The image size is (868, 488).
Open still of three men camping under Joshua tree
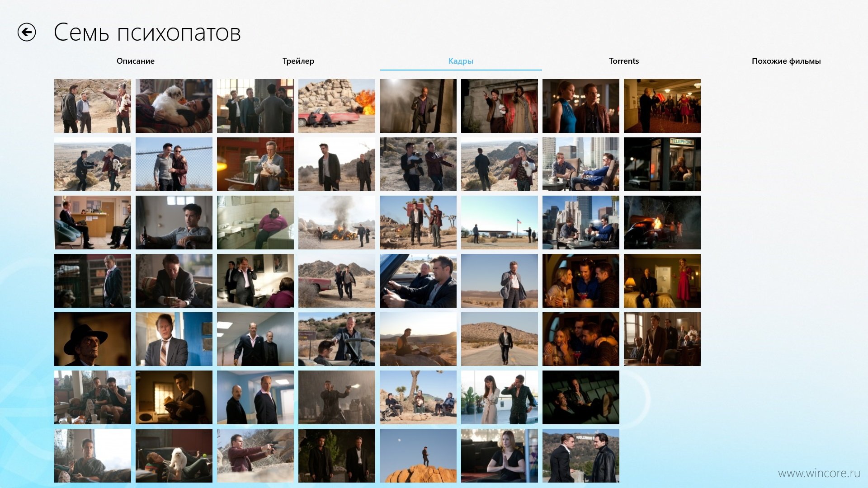click(x=418, y=397)
